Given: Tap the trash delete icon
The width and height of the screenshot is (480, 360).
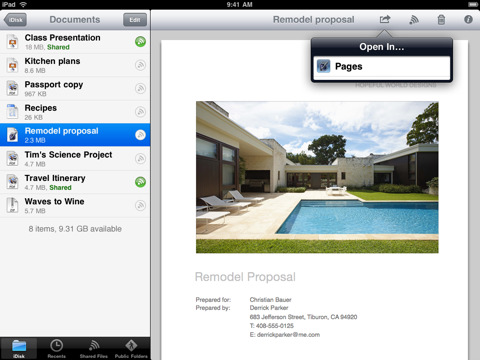Looking at the screenshot, I should click(x=441, y=20).
